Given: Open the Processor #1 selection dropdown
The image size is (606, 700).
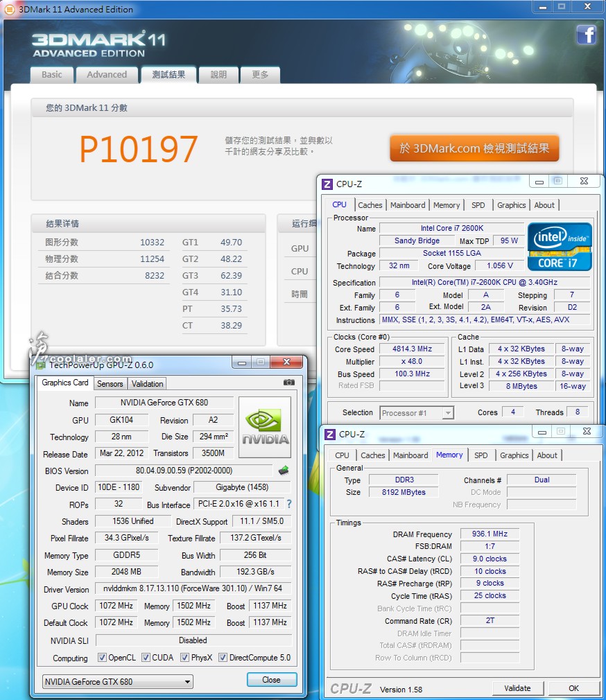Looking at the screenshot, I should (417, 413).
